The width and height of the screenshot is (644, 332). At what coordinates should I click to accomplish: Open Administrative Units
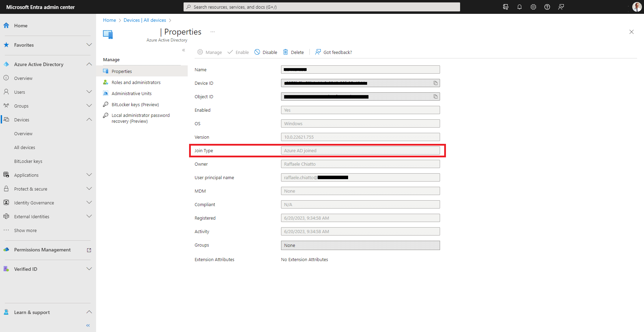tap(131, 93)
